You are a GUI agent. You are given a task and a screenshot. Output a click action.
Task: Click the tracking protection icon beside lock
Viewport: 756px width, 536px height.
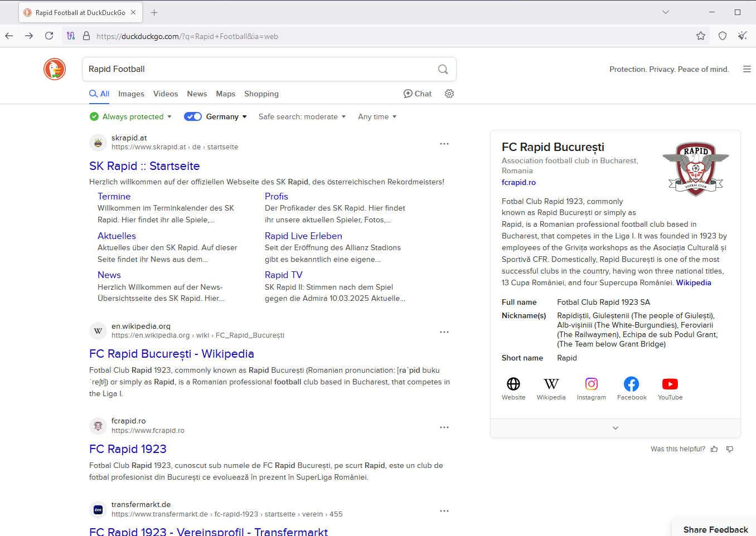click(71, 36)
